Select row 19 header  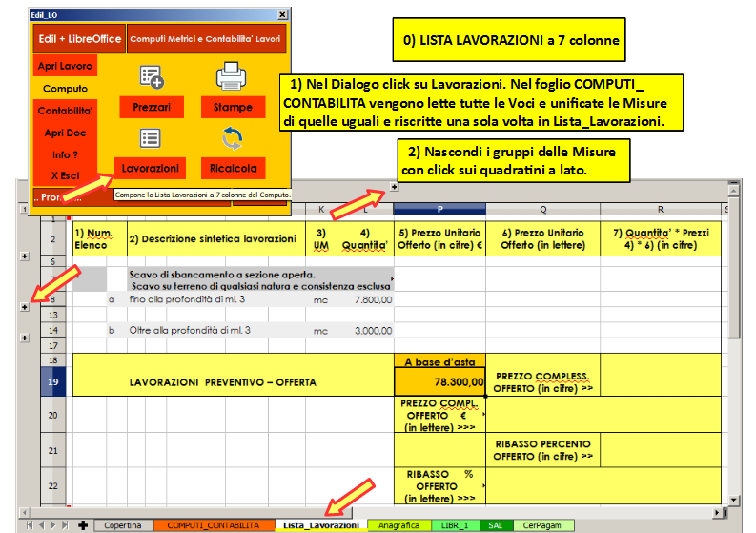pyautogui.click(x=53, y=382)
